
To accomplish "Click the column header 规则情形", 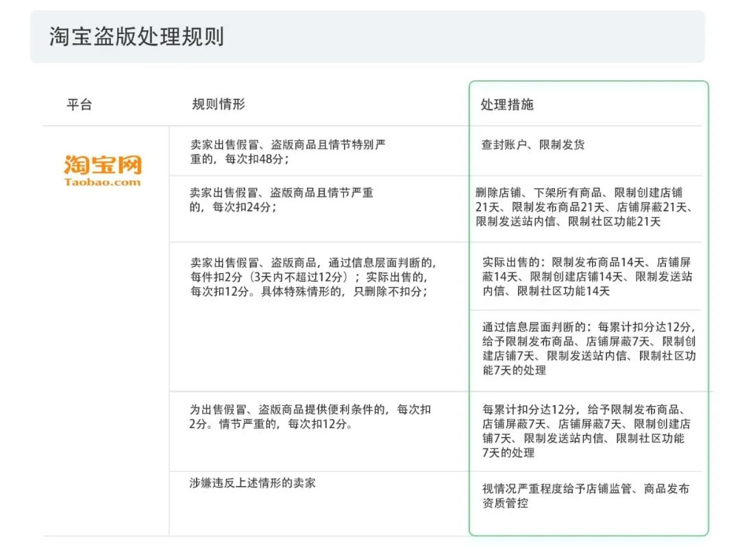I will (x=219, y=104).
